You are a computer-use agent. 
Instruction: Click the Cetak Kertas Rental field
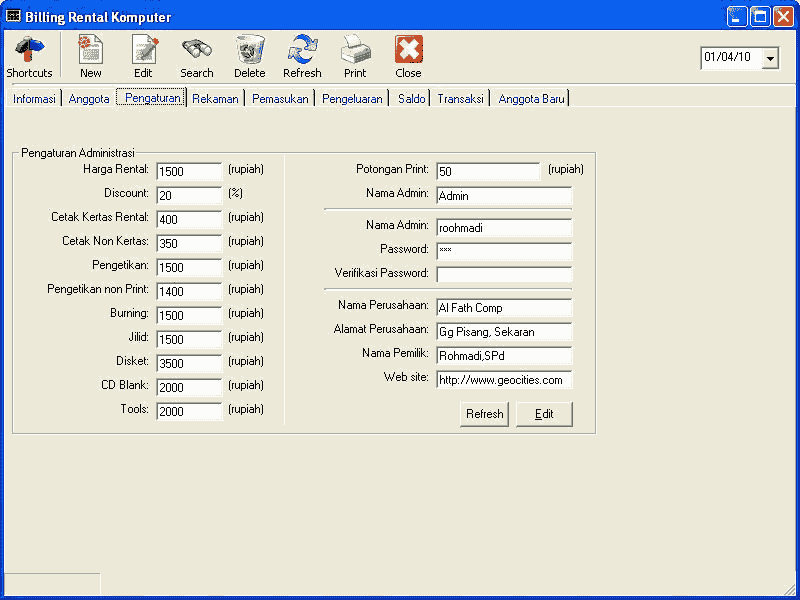click(x=189, y=219)
